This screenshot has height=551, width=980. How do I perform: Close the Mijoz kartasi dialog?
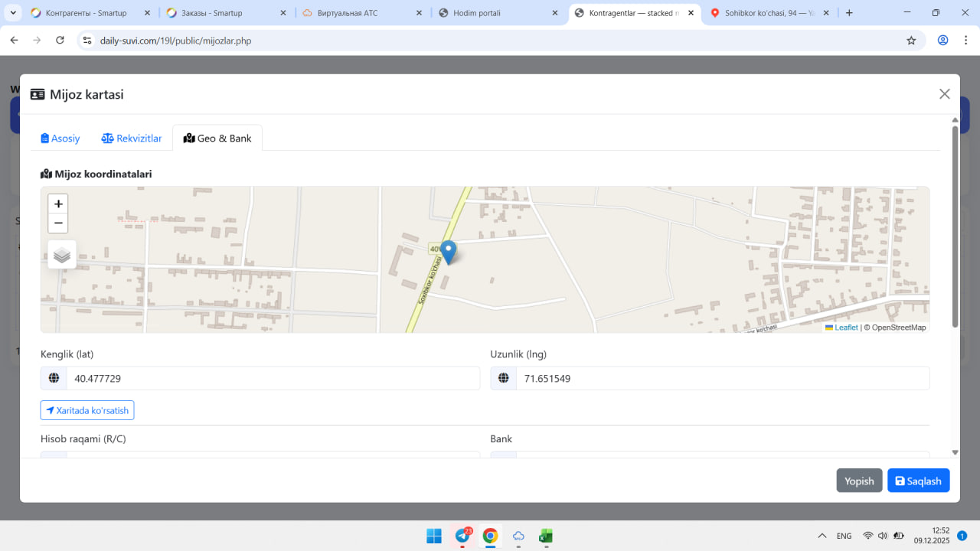tap(944, 94)
